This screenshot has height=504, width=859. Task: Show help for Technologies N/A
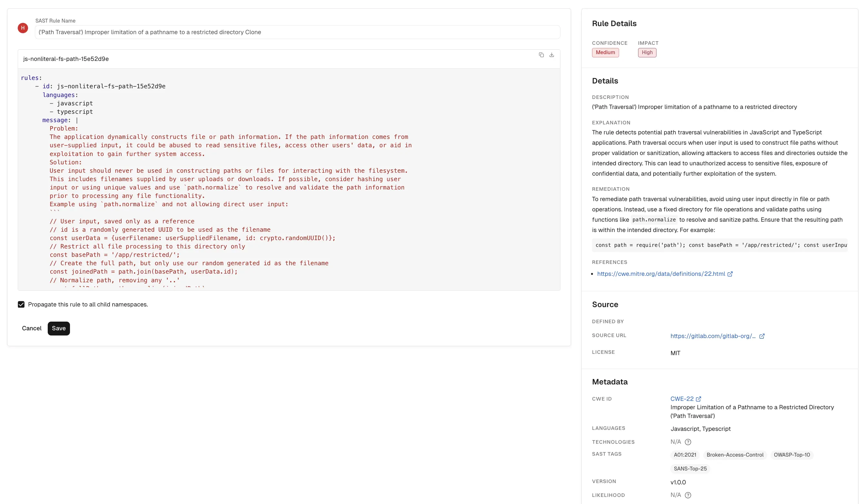(688, 442)
